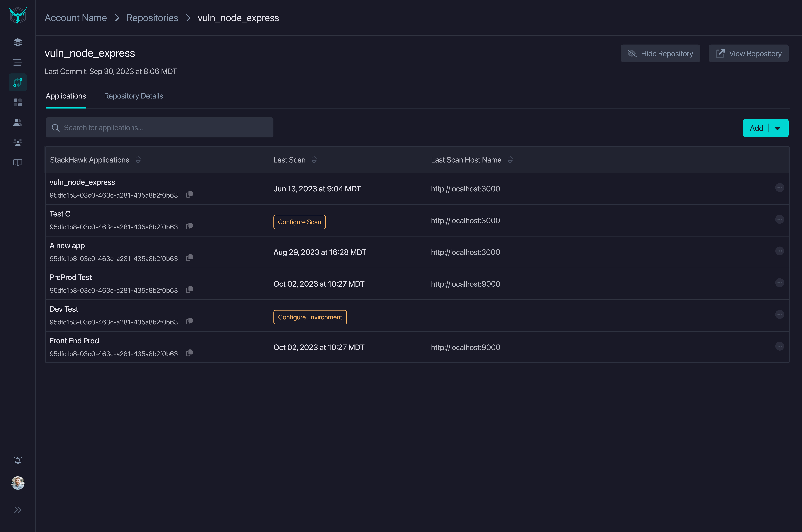
Task: Open the Applications stack icon in sidebar
Action: point(18,42)
